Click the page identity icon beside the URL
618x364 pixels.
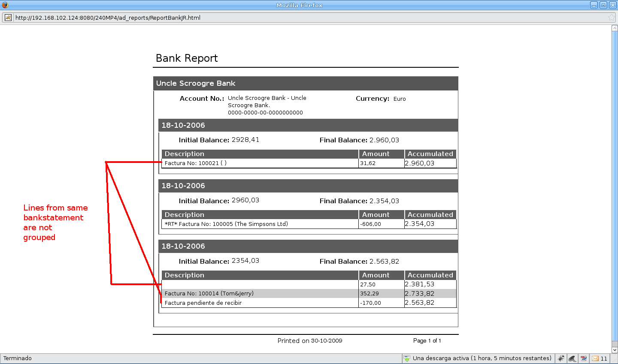coord(8,18)
